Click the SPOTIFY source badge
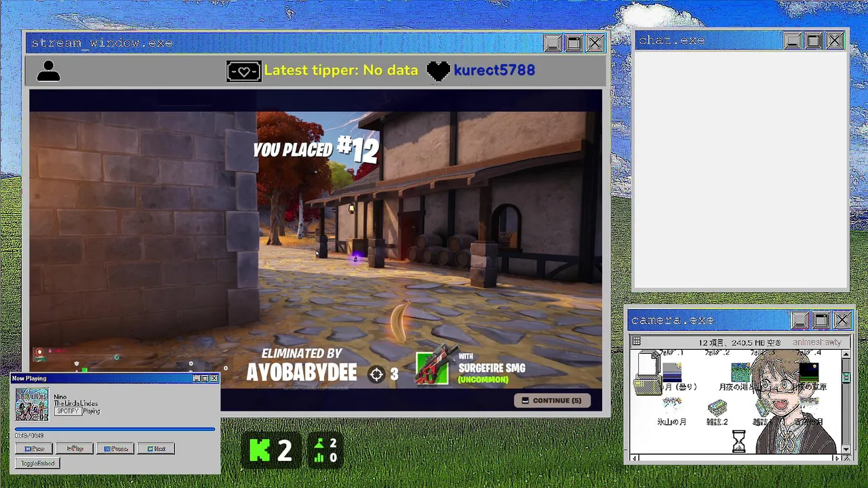The width and height of the screenshot is (868, 488). (68, 411)
